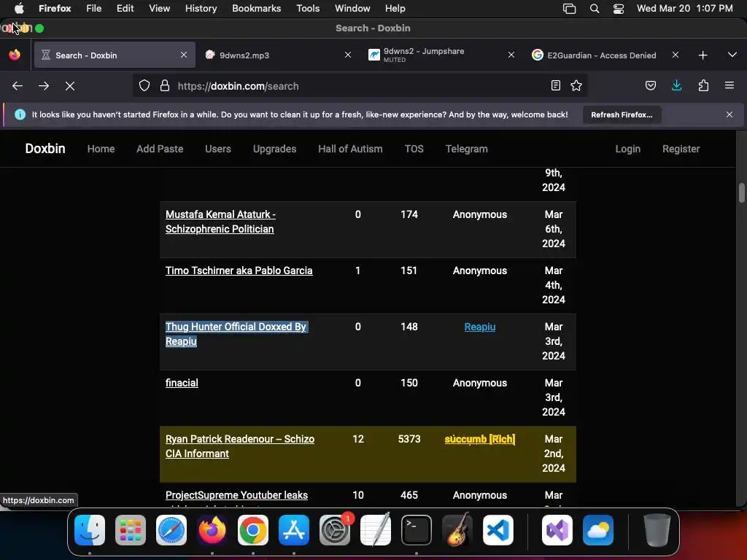Toggle reader view icon in address bar
Screen dimensions: 747x560
point(555,86)
